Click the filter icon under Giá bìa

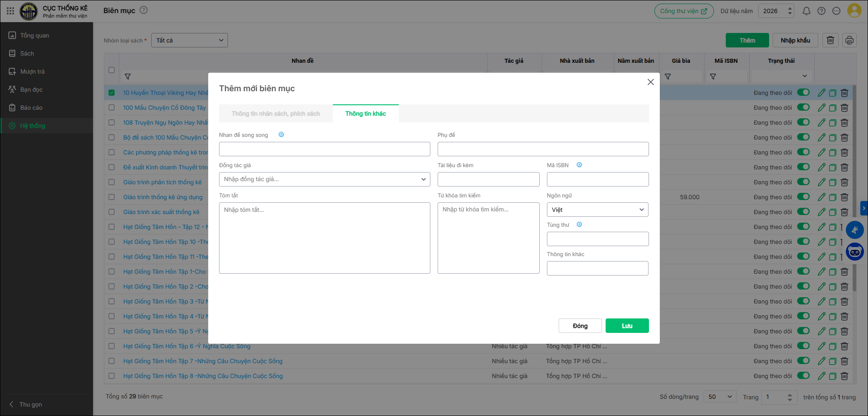(x=667, y=77)
